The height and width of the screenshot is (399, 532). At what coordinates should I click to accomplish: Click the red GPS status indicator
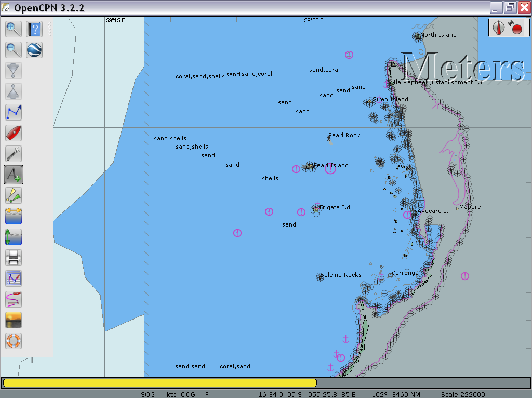coord(516,28)
